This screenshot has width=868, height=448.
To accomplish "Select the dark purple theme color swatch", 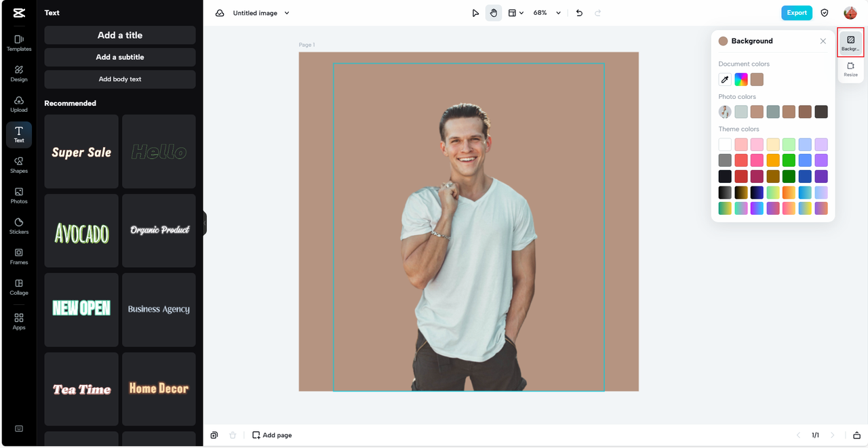I will 821,176.
